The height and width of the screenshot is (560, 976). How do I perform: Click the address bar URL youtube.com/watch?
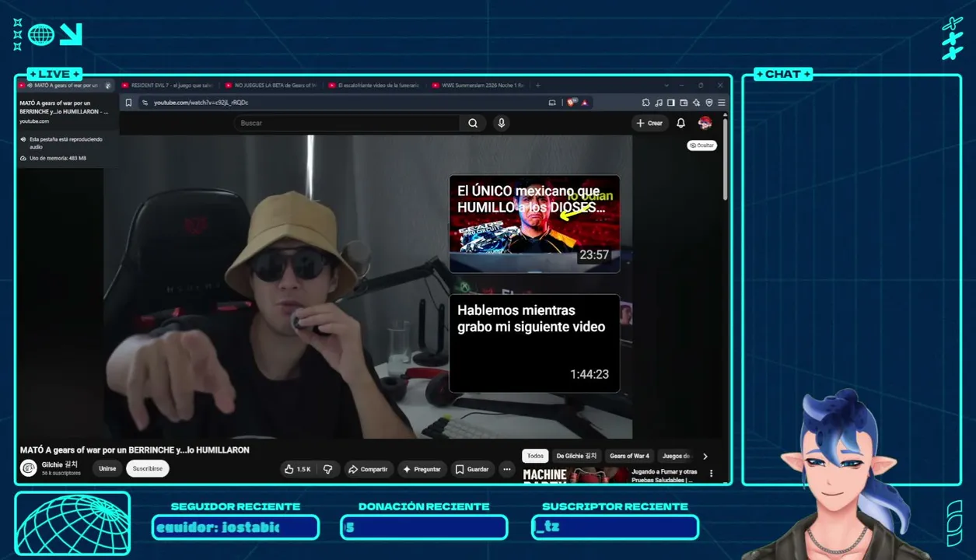click(x=201, y=103)
